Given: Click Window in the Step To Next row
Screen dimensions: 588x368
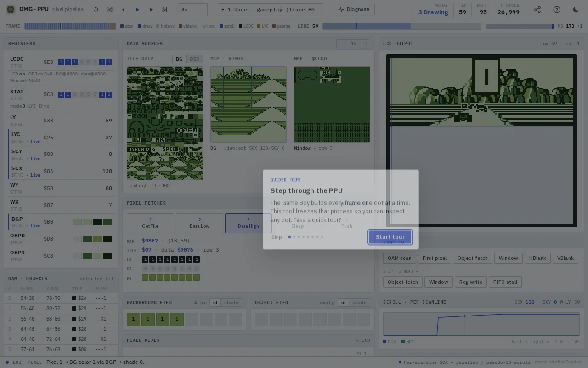Looking at the screenshot, I should 439,282.
